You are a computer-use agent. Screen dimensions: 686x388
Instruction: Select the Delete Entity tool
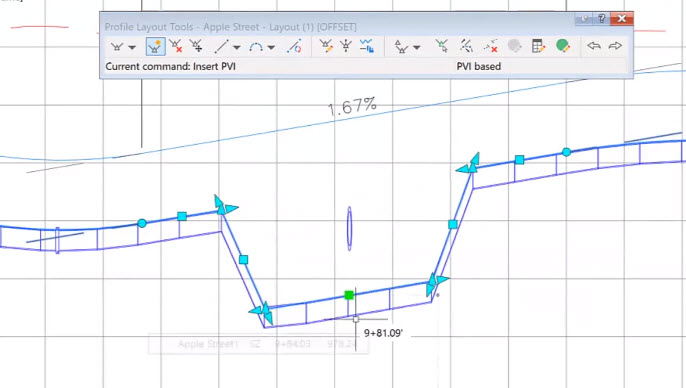[x=490, y=46]
